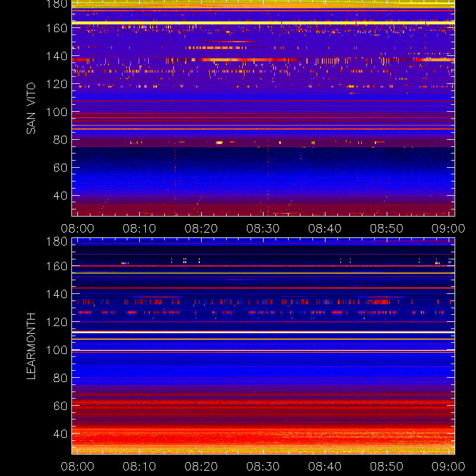This screenshot has width=476, height=476.
Task: Click 09:00 time label under San Vito plot
Action: point(449,228)
